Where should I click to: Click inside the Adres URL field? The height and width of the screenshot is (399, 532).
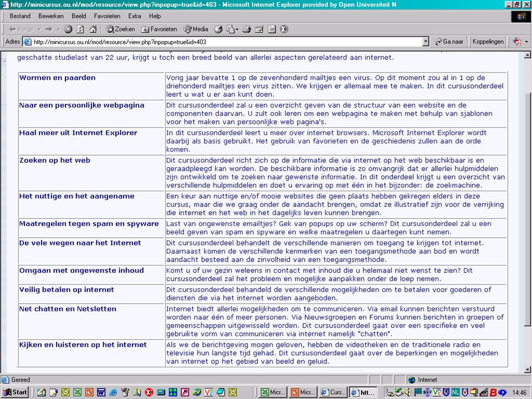pyautogui.click(x=227, y=42)
